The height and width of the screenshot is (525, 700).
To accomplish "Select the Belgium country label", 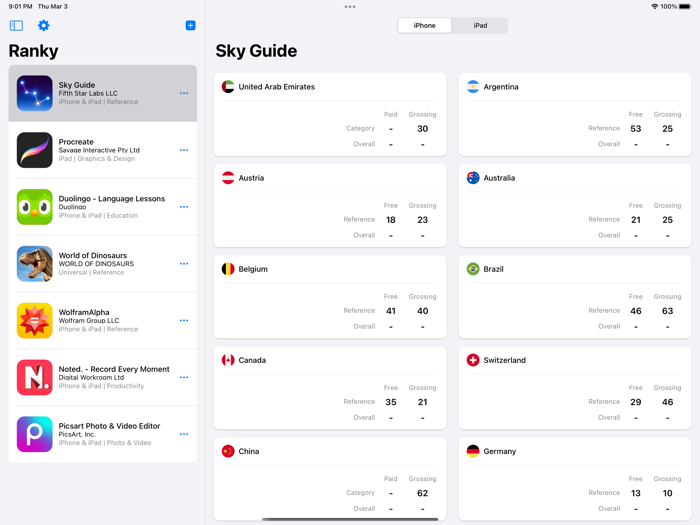I will pyautogui.click(x=253, y=269).
